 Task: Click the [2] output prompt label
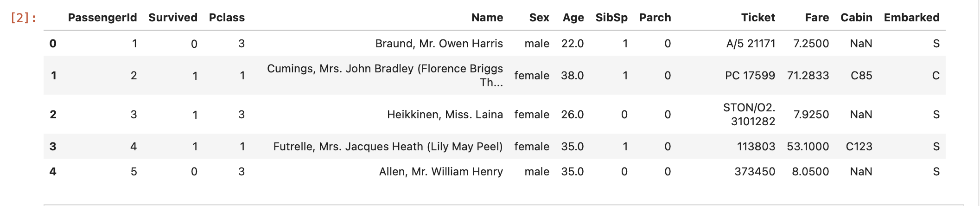(24, 18)
